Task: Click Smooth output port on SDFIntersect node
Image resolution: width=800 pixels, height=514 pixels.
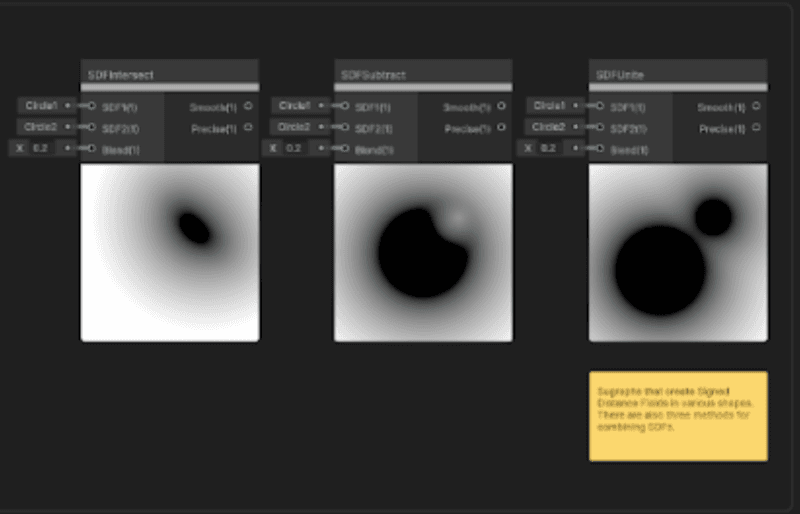Action: [247, 106]
